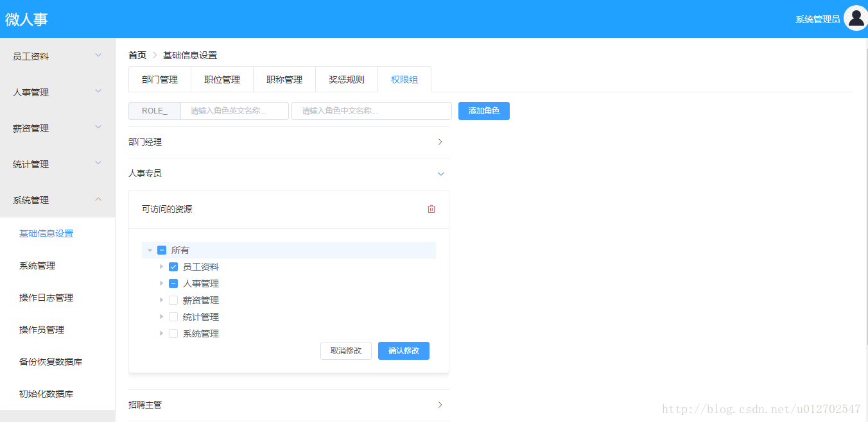Click the delete trash icon for 人事专员 resources
Image resolution: width=868 pixels, height=422 pixels.
(431, 208)
